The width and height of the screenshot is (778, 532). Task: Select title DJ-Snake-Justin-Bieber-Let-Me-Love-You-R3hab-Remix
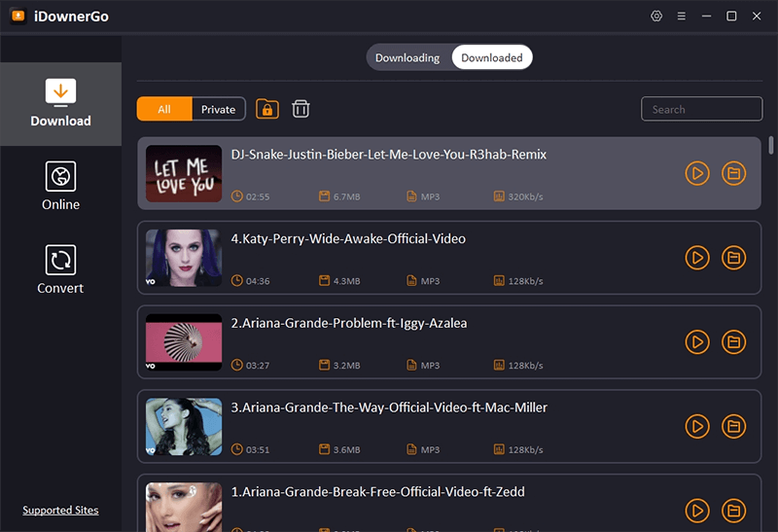(x=388, y=155)
